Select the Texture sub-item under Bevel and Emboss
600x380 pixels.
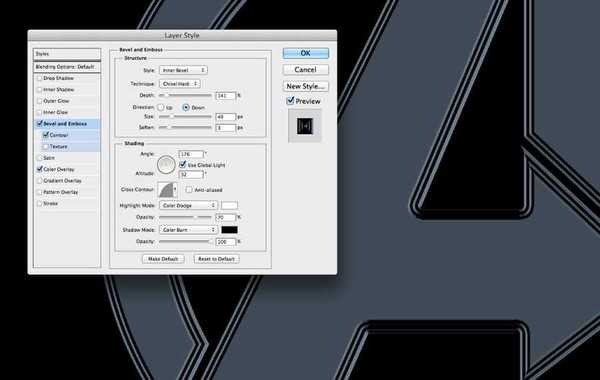point(58,147)
